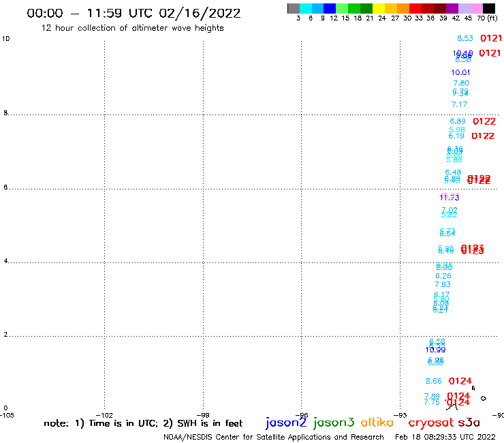This screenshot has height=443, width=504.
Task: Click the gray swatch in the color legend
Action: pos(294,8)
